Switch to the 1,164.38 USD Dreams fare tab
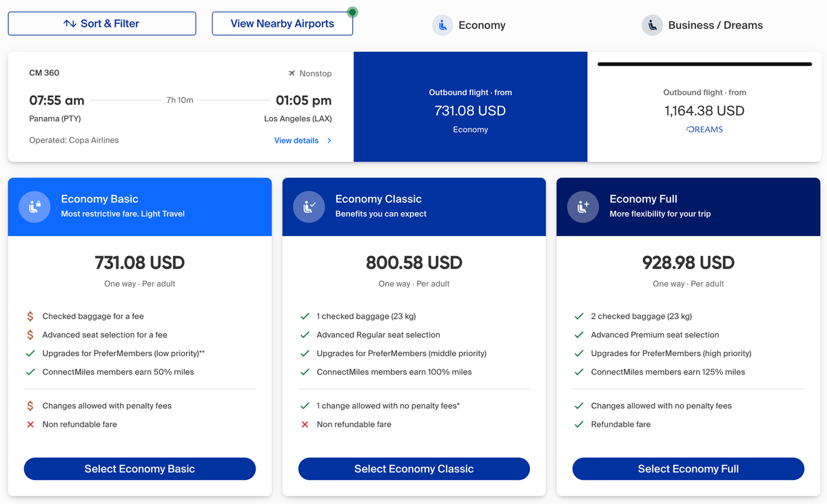 coord(704,110)
